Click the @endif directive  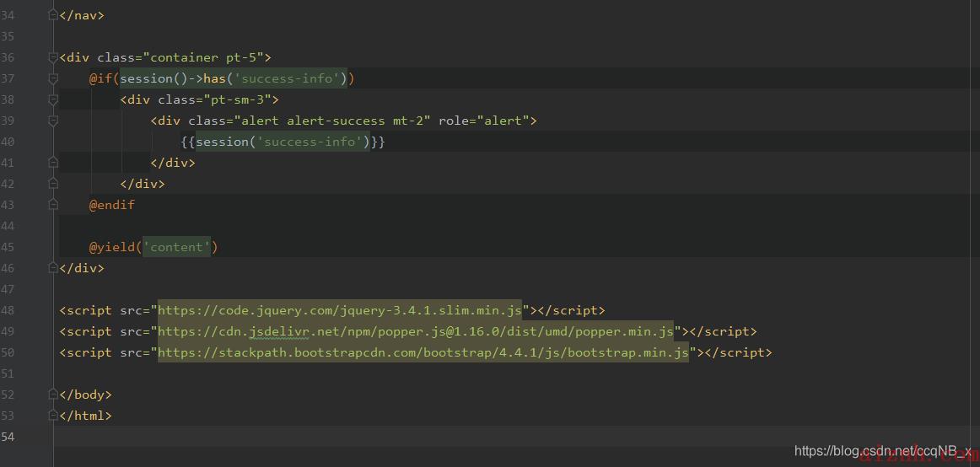[x=112, y=205]
